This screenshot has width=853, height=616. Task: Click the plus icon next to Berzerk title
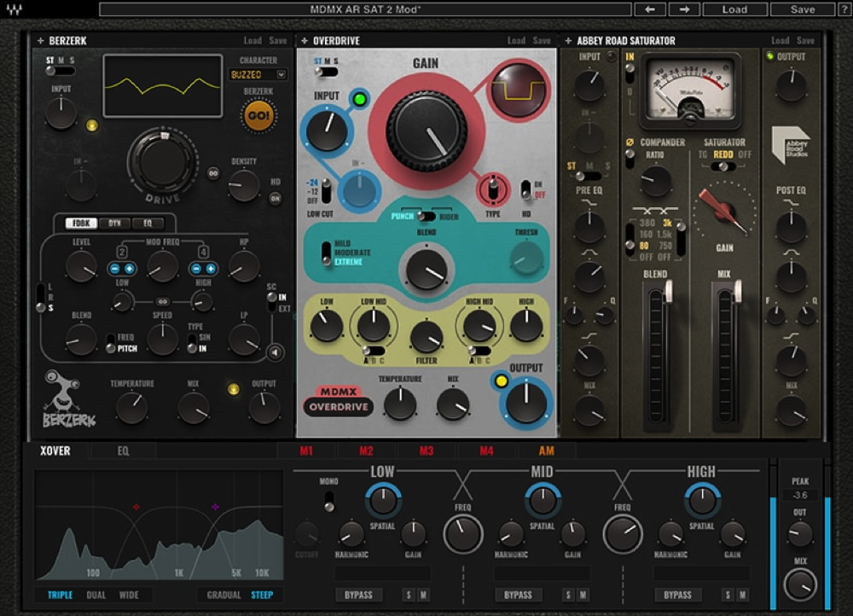(40, 40)
